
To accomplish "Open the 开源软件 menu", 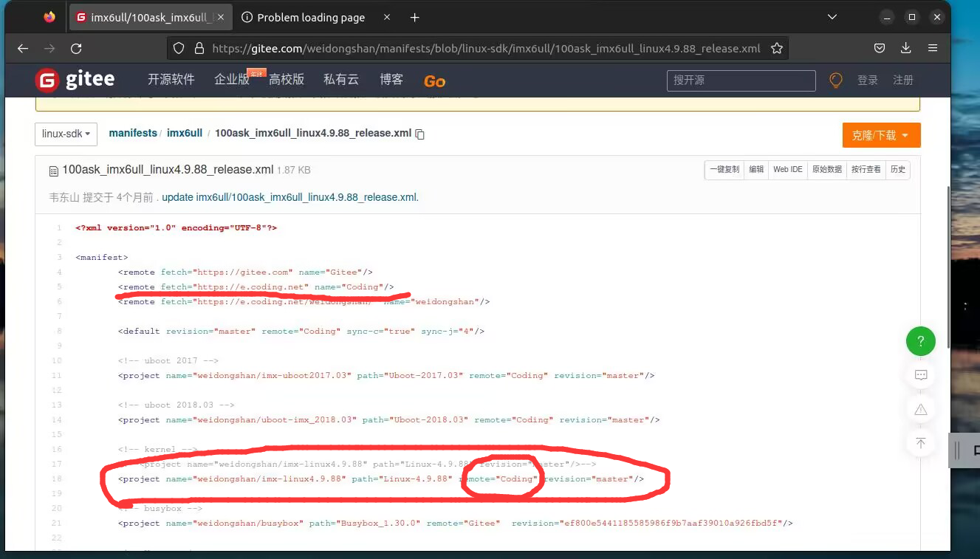I will pos(171,80).
